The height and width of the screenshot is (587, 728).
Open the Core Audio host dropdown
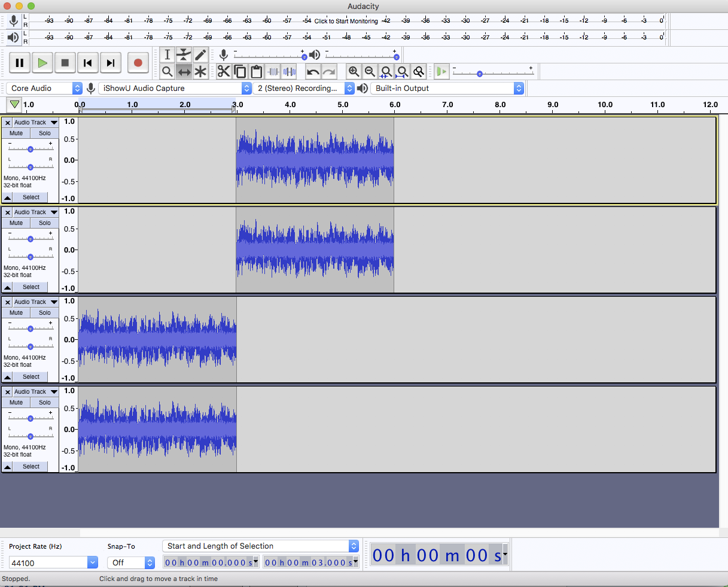click(45, 89)
